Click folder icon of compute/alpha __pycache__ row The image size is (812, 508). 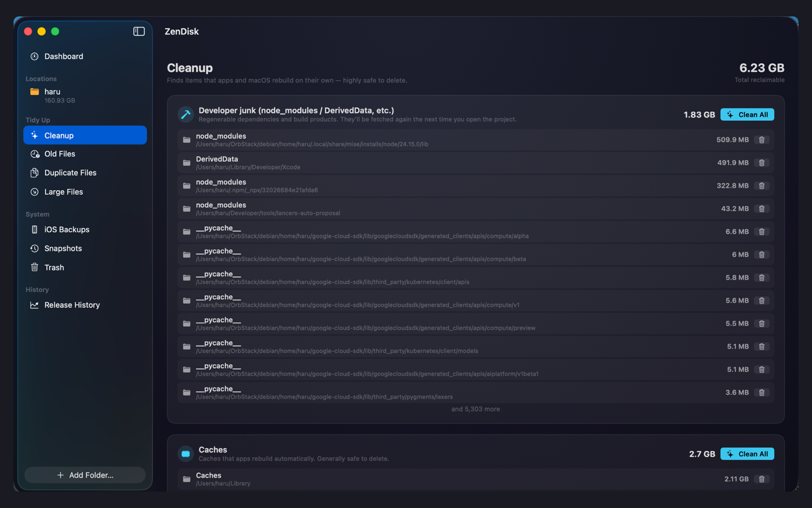(x=187, y=232)
